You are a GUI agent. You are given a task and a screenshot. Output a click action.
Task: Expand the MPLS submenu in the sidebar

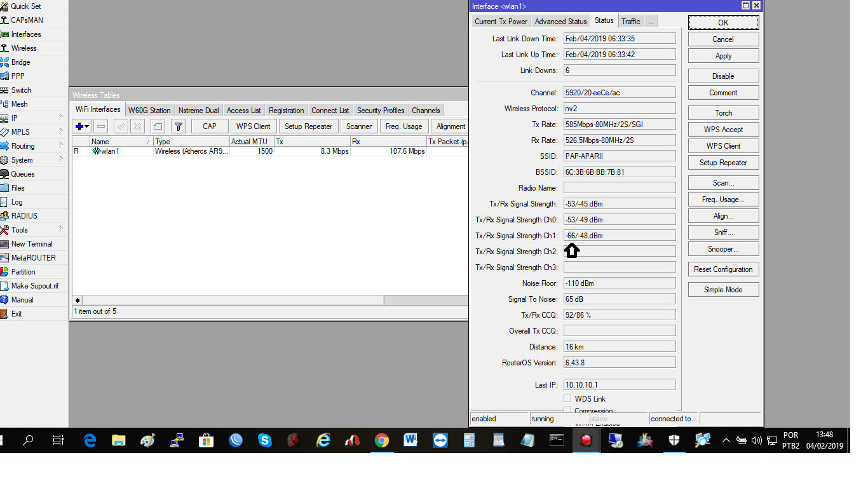[x=61, y=132]
